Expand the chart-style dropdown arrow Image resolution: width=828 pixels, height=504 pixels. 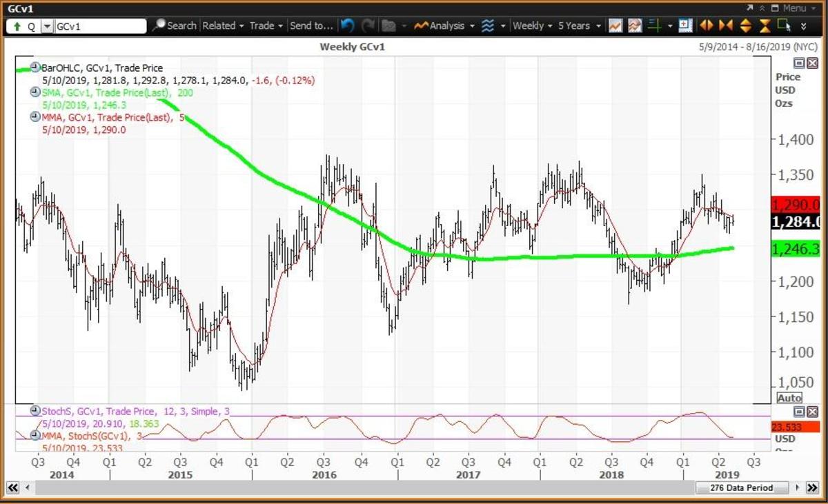pos(503,26)
